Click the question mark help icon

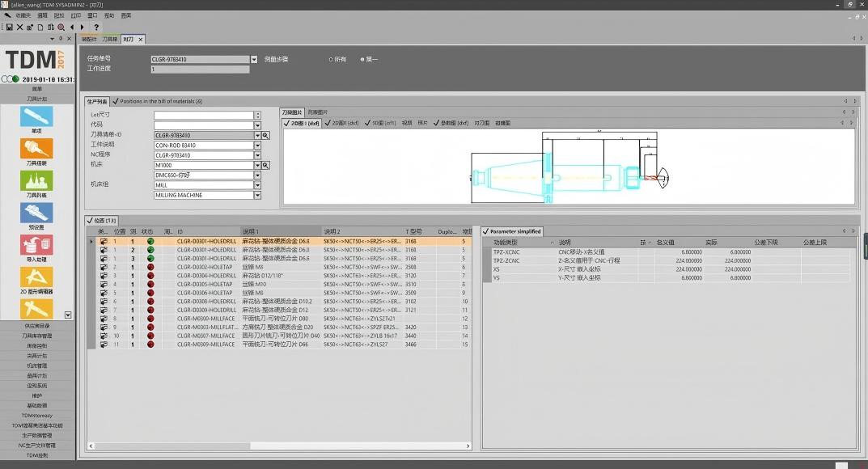click(x=96, y=27)
